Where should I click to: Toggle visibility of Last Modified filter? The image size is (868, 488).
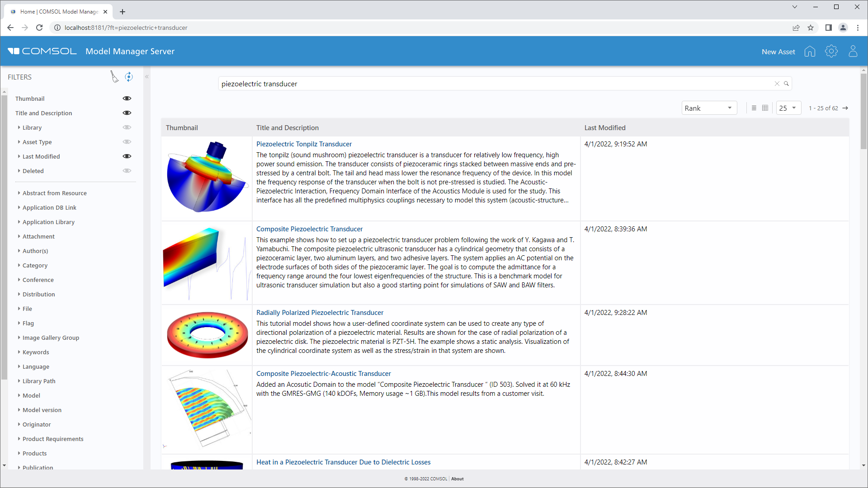[127, 156]
